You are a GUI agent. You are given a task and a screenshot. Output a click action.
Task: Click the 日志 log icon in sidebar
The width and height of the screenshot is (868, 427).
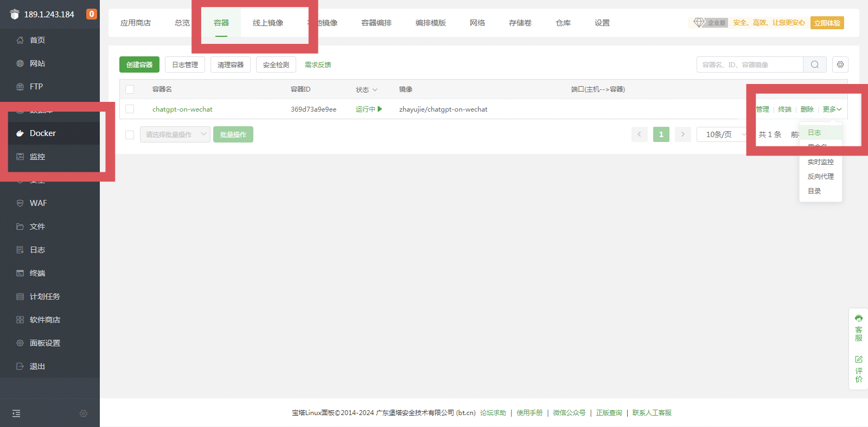click(20, 250)
